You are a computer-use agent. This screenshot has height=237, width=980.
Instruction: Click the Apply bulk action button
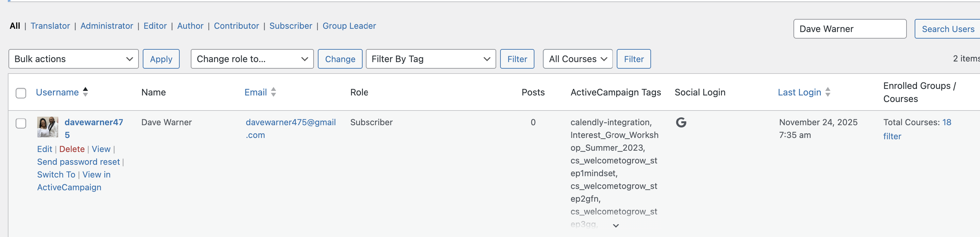[161, 59]
